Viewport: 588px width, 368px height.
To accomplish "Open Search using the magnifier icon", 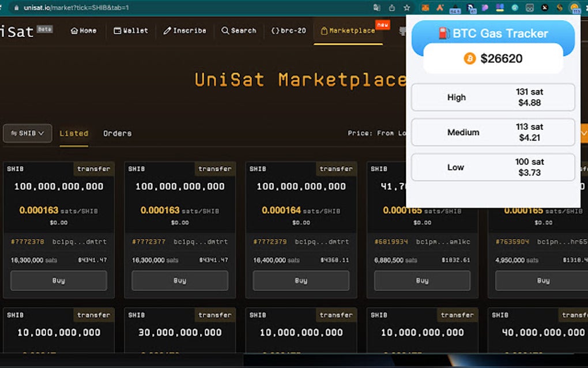I will click(224, 31).
